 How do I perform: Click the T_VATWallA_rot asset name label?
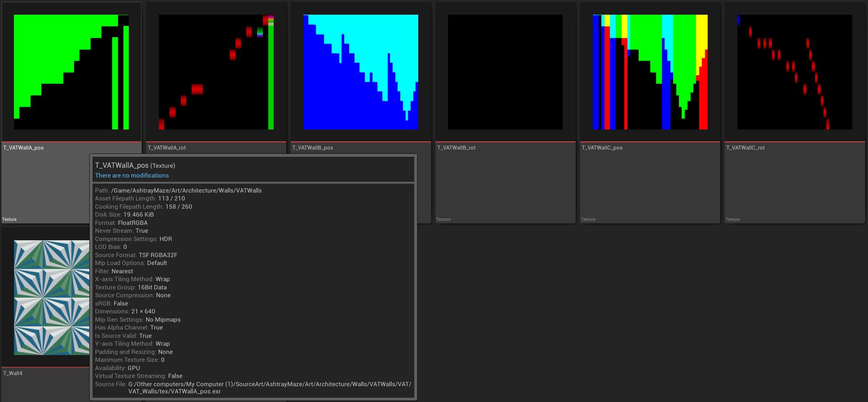coord(167,148)
